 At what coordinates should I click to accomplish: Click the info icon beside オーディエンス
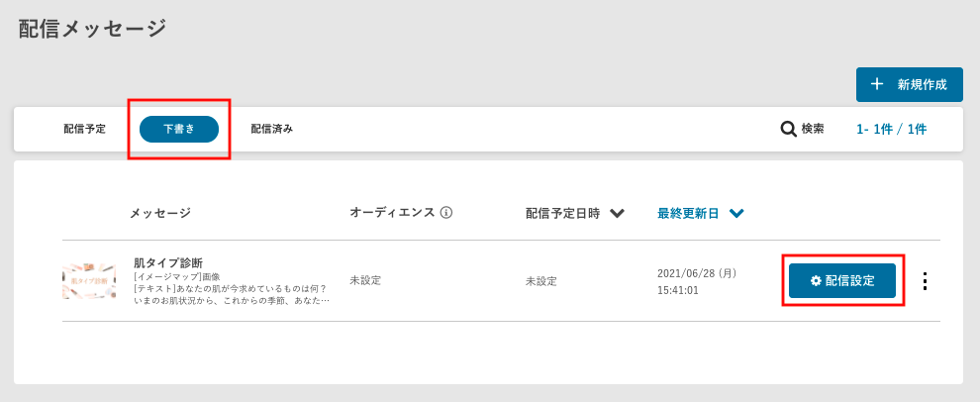[x=446, y=213]
